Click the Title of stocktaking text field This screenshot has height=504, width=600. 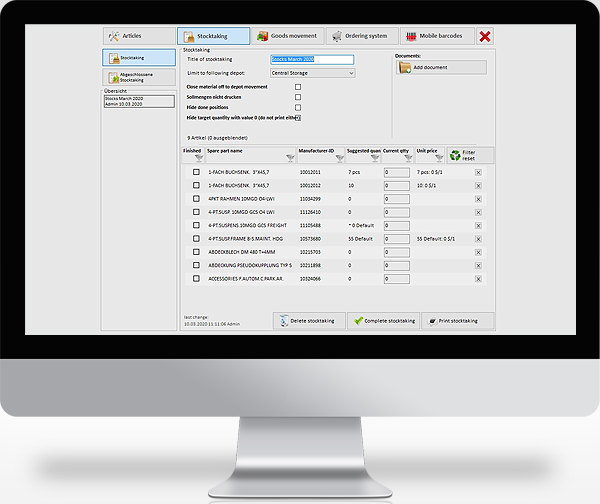click(x=312, y=60)
